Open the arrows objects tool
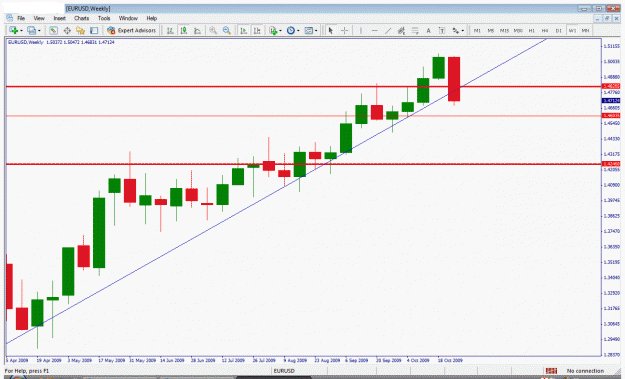 [456, 30]
